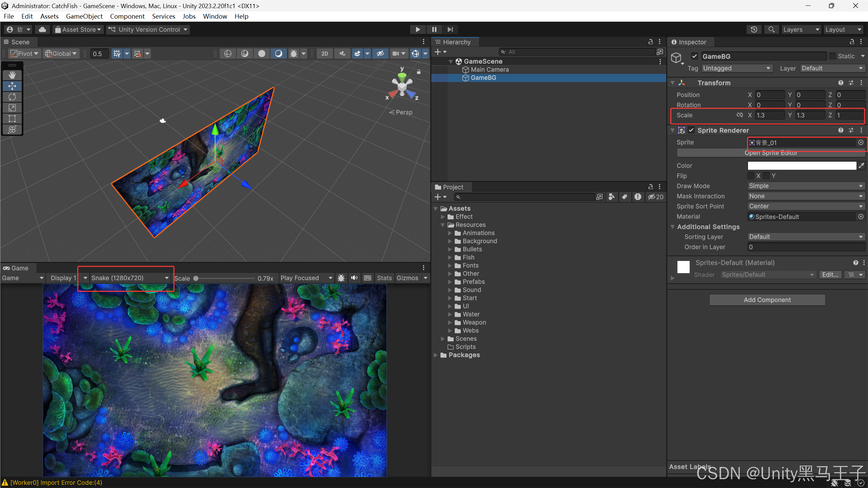Expand the Background folder
The height and width of the screenshot is (488, 868).
pyautogui.click(x=450, y=241)
